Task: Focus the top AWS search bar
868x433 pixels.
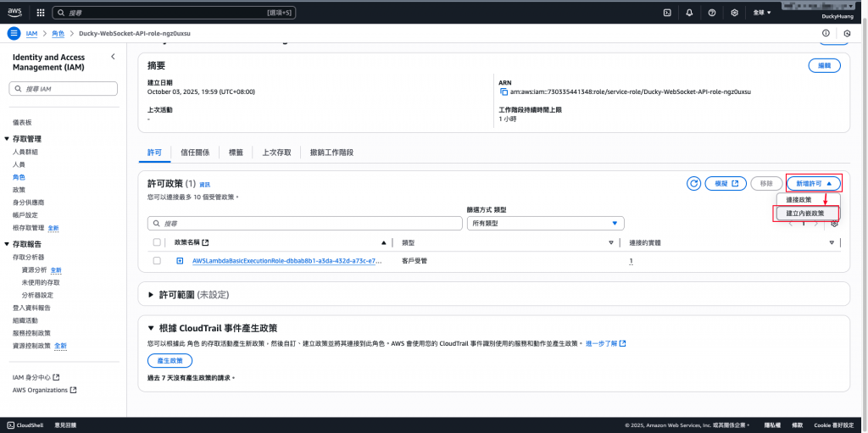Action: [173, 12]
